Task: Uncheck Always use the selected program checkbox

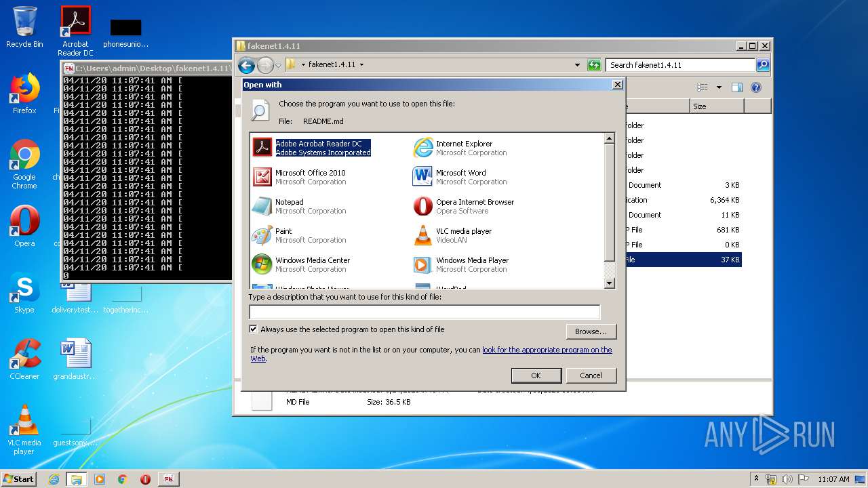Action: pos(254,329)
